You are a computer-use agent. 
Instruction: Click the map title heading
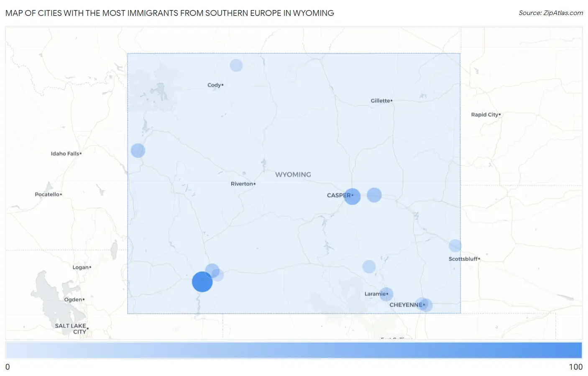[170, 13]
